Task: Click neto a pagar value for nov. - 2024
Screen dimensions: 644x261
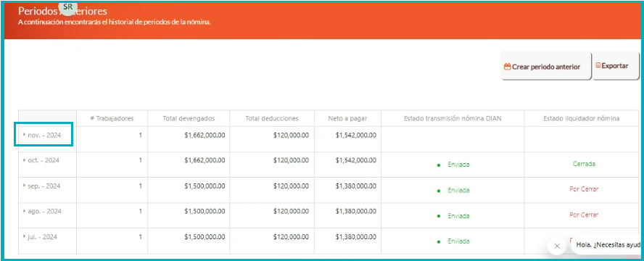Action: 355,135
